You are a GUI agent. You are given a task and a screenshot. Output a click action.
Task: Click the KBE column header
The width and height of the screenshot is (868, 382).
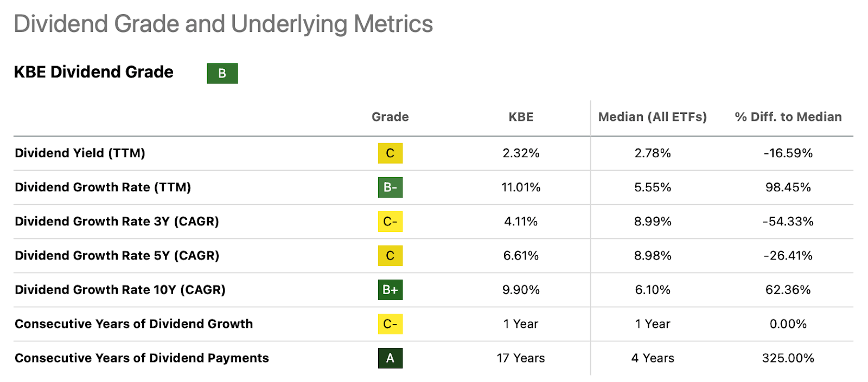tap(521, 117)
